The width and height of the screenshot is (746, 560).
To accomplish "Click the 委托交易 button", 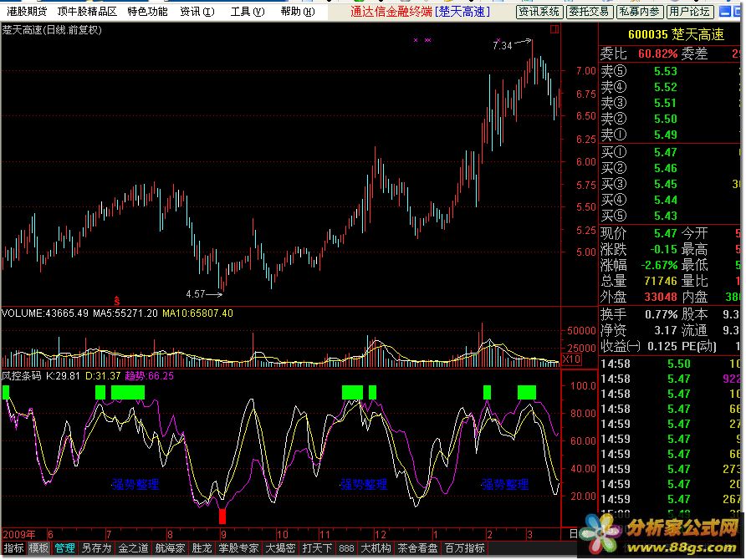I will [x=589, y=12].
